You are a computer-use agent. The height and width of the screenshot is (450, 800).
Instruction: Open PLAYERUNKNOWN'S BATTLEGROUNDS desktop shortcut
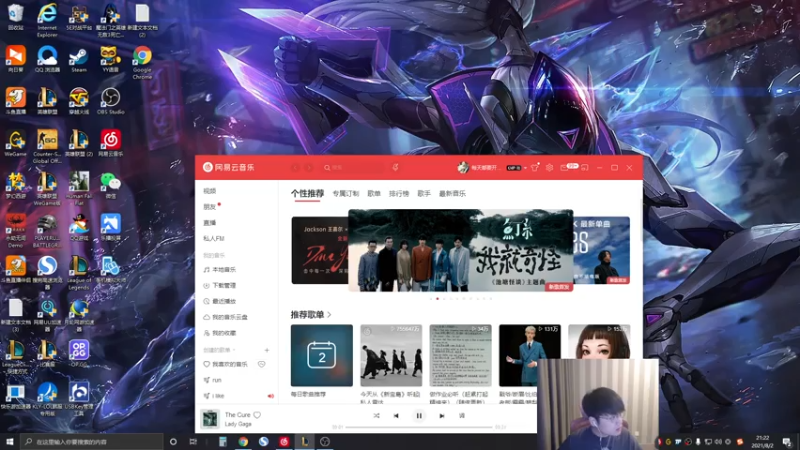point(47,231)
